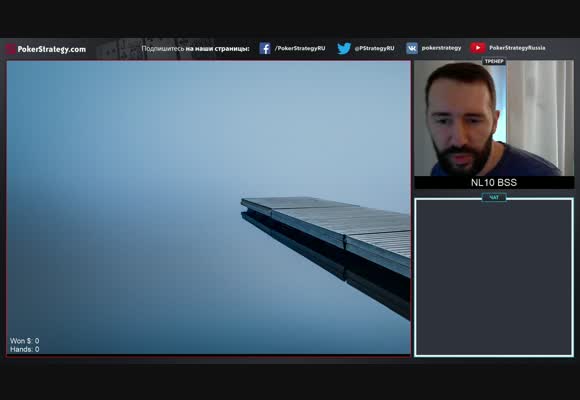Viewport: 580px width, 400px height.
Task: Click the PokerStrategy.com site title
Action: point(52,49)
